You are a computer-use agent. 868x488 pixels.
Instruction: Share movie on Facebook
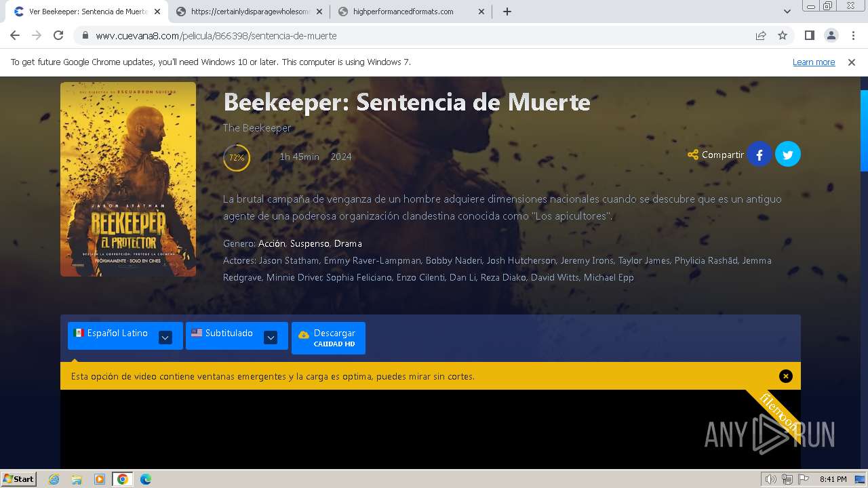point(759,155)
